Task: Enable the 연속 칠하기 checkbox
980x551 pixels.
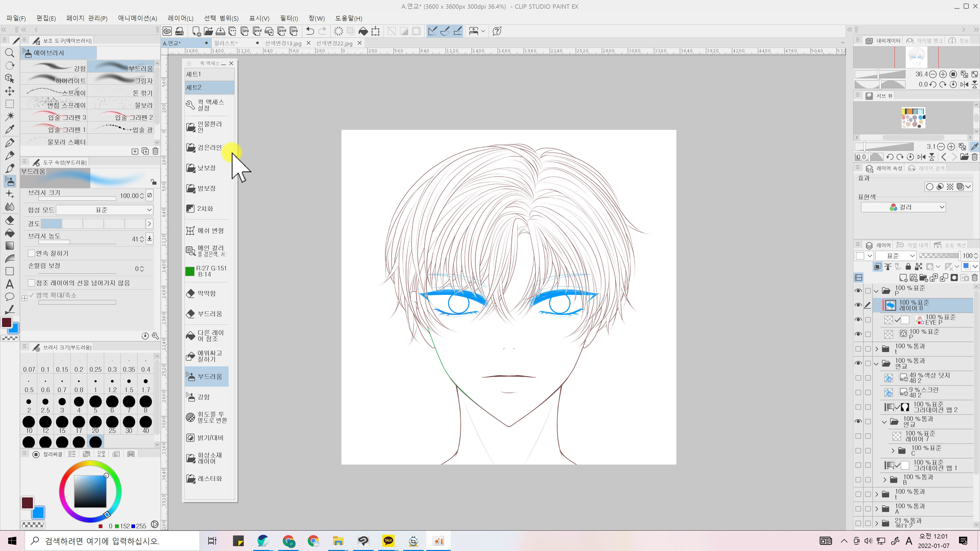Action: tap(32, 253)
